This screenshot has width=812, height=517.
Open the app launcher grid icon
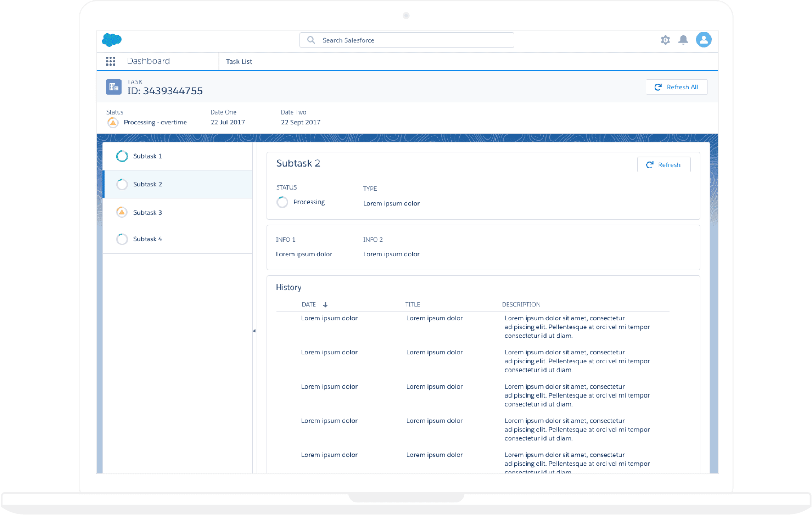(x=111, y=61)
